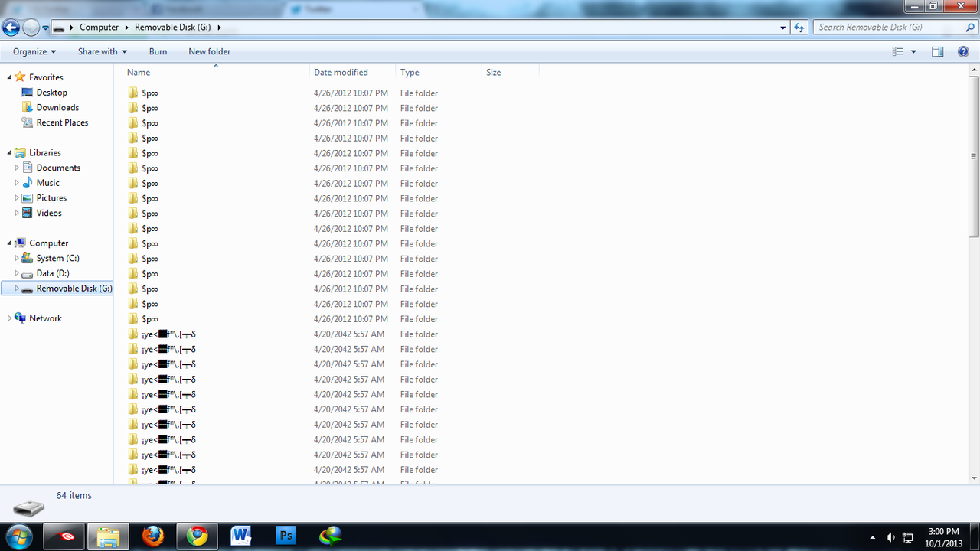Screen dimensions: 980x551
Task: Launch Firefox from the taskbar
Action: click(x=152, y=536)
